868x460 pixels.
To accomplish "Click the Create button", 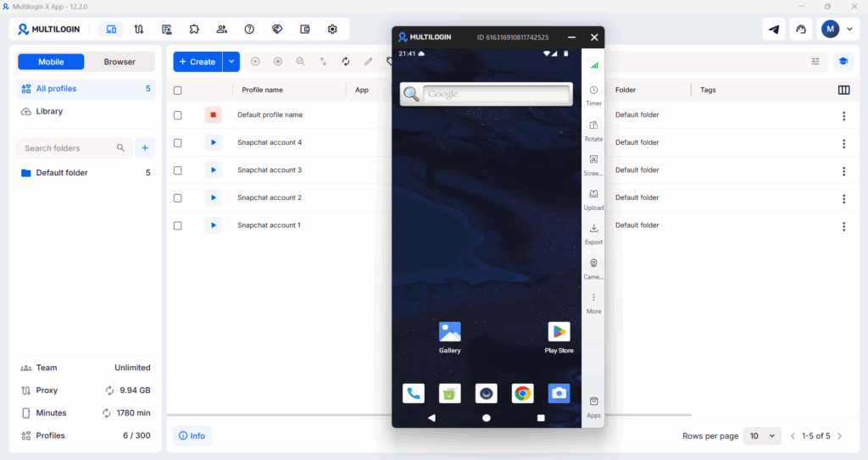I will coord(198,62).
